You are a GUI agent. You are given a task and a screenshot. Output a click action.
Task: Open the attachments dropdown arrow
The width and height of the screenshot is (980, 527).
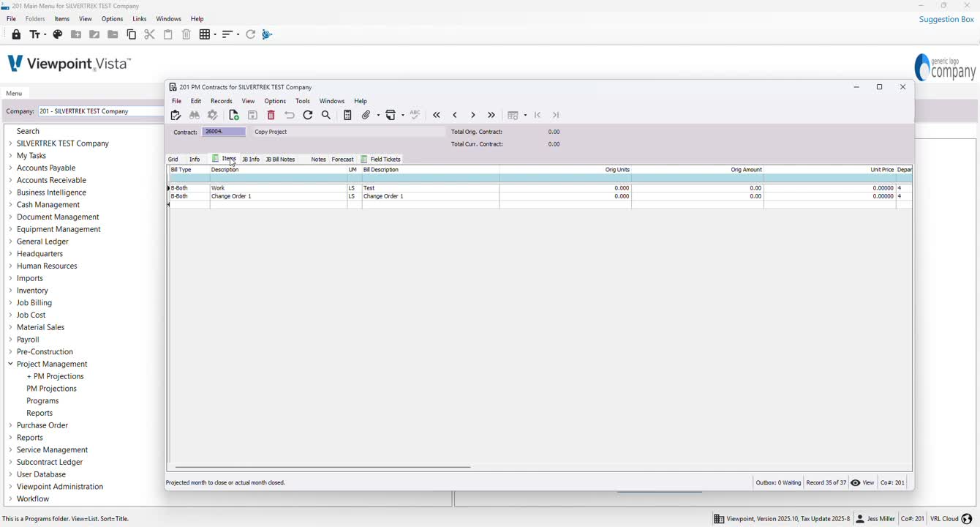tap(378, 116)
